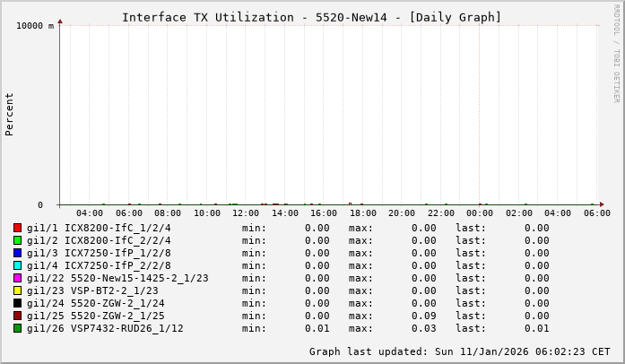The height and width of the screenshot is (364, 625).
Task: Click the blue gi1/3 legend swatch
Action: [17, 253]
